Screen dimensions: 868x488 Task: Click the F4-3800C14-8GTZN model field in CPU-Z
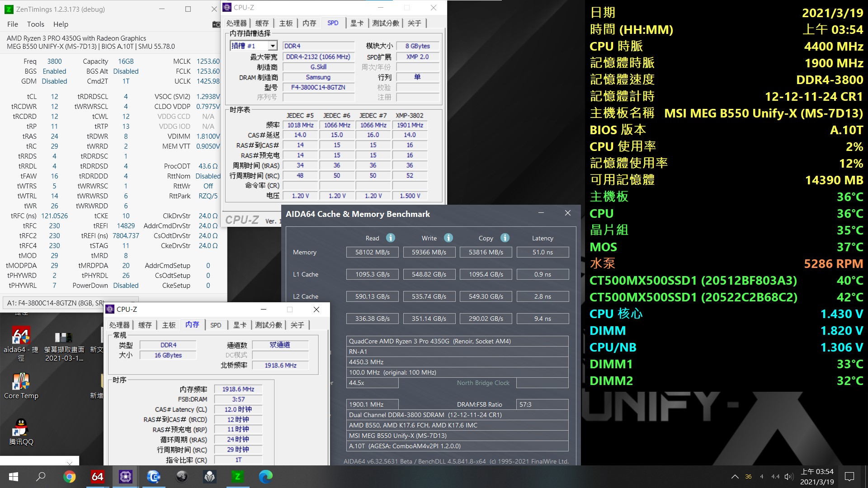click(x=318, y=87)
